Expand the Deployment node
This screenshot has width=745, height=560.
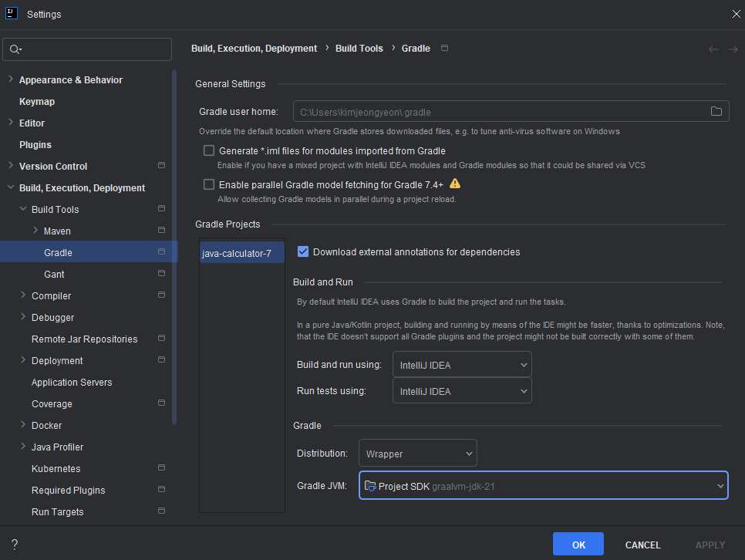point(23,360)
